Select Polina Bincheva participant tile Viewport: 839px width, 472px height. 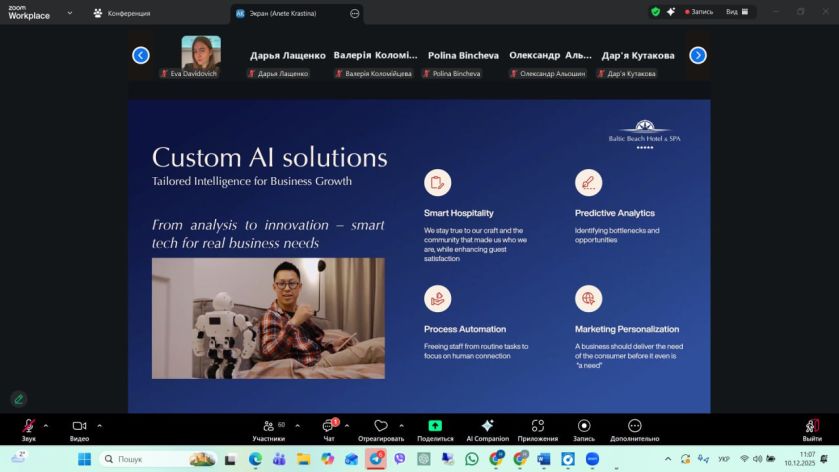point(463,56)
